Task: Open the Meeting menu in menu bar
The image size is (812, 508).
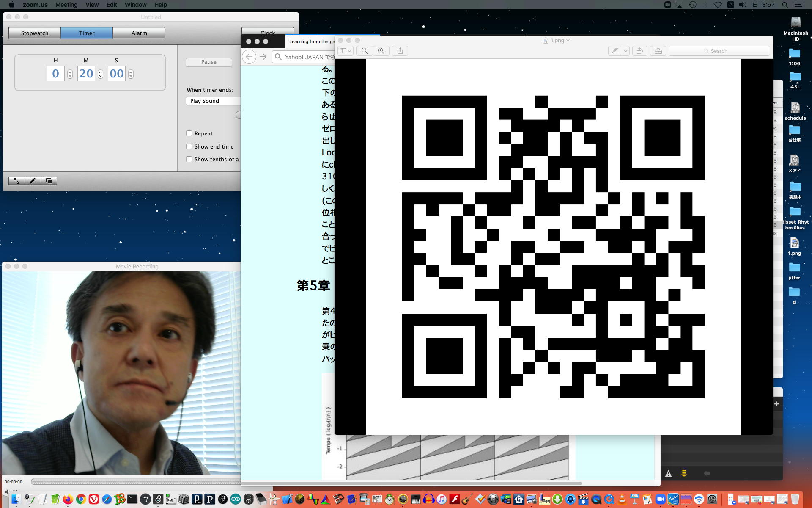Action: 66,5
